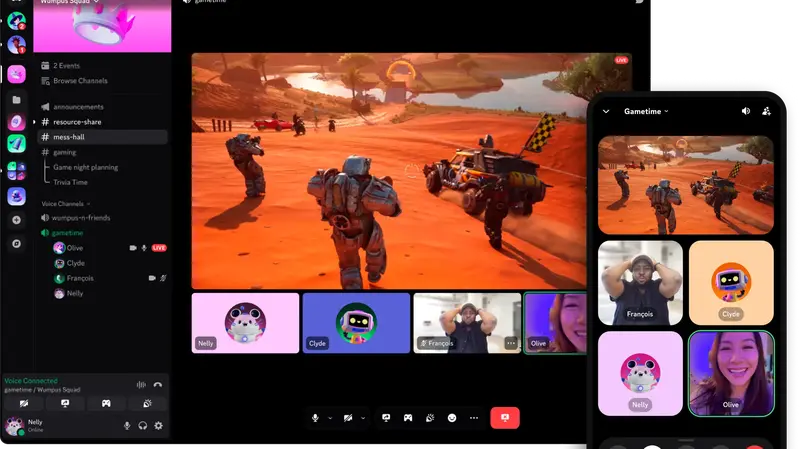Select the gametime voice channel
Viewport: 800px width, 449px height.
[x=62, y=233]
